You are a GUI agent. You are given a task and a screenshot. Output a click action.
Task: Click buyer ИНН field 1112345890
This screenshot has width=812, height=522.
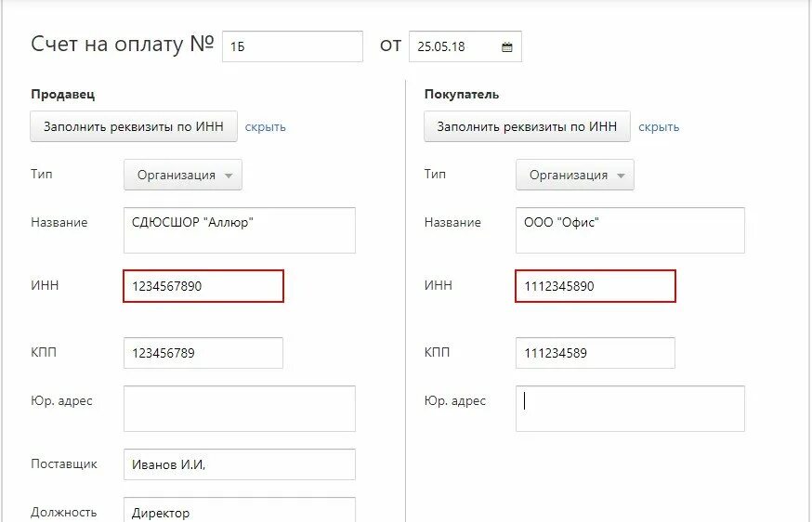pyautogui.click(x=596, y=286)
